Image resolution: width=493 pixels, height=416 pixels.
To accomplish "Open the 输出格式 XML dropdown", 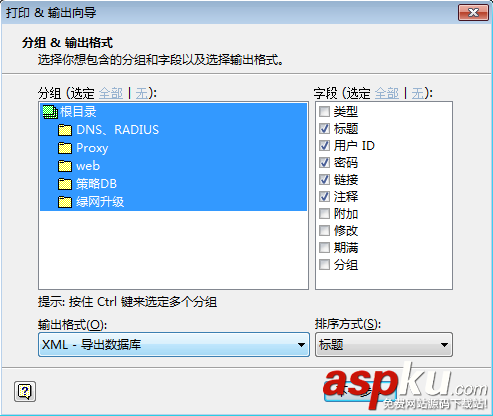I will pyautogui.click(x=174, y=345).
